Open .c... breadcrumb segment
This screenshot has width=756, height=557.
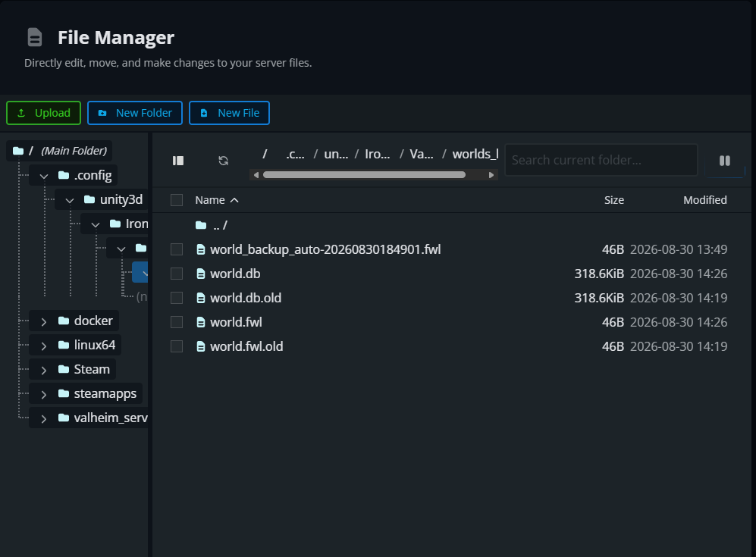point(295,154)
